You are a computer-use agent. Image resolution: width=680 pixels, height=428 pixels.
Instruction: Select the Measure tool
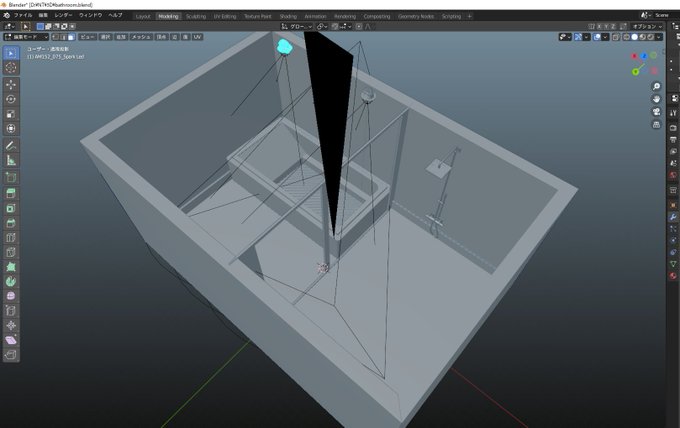pyautogui.click(x=11, y=160)
